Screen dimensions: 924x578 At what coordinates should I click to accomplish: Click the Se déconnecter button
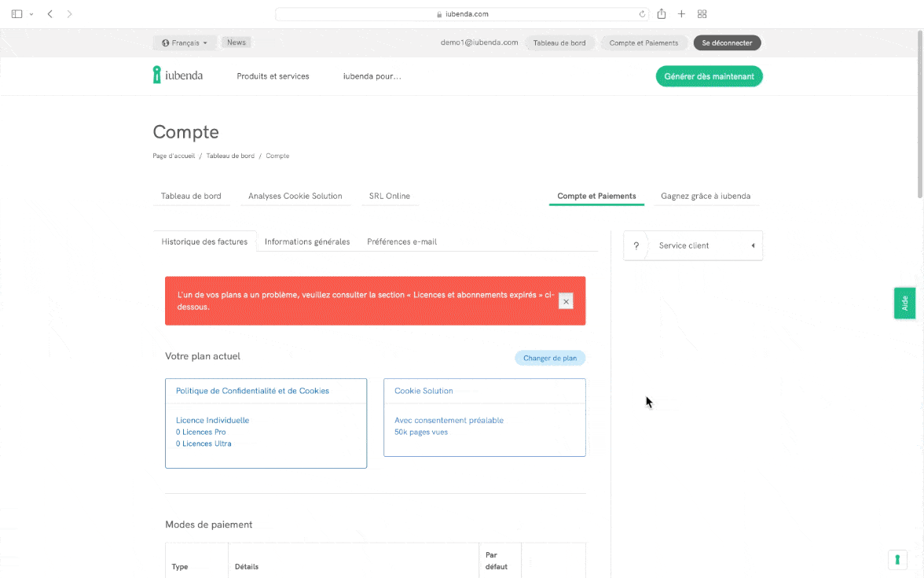(727, 43)
